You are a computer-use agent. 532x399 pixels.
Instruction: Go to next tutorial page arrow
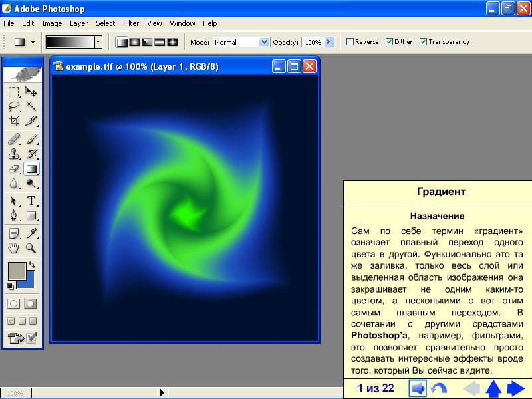516,388
